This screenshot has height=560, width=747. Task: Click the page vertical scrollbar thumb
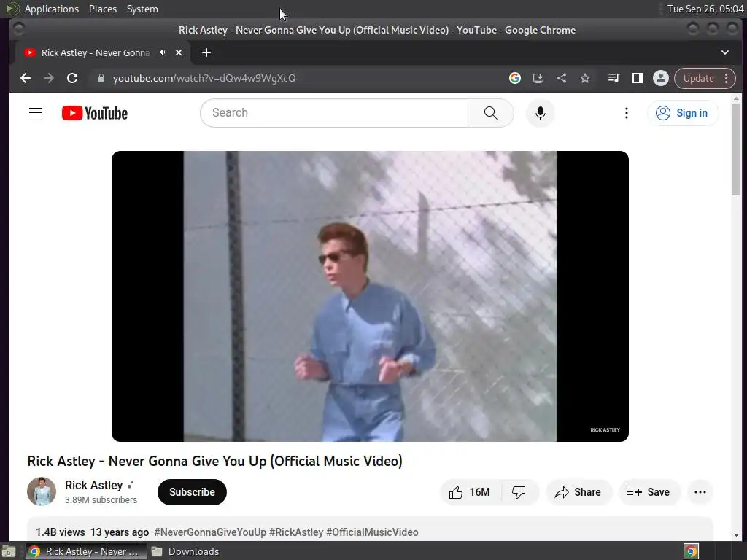(x=737, y=149)
